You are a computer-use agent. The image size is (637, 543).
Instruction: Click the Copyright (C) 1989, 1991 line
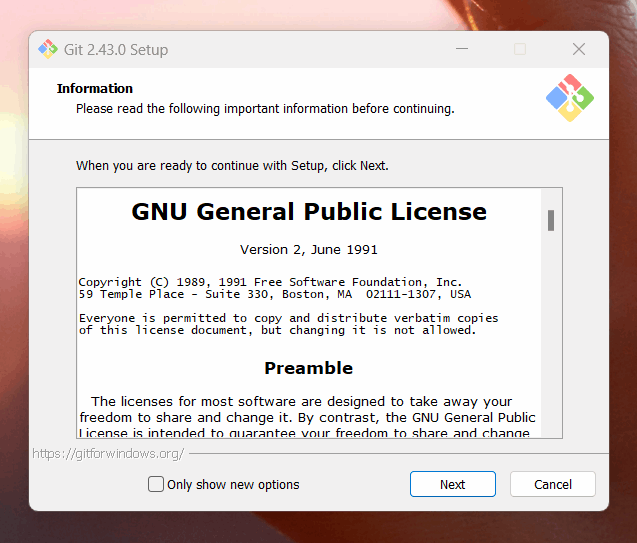[270, 282]
